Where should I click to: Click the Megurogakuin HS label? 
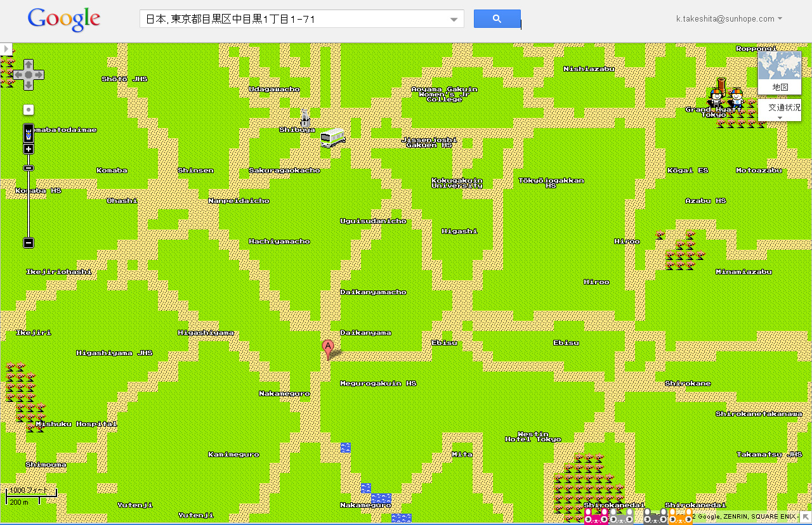click(x=378, y=384)
